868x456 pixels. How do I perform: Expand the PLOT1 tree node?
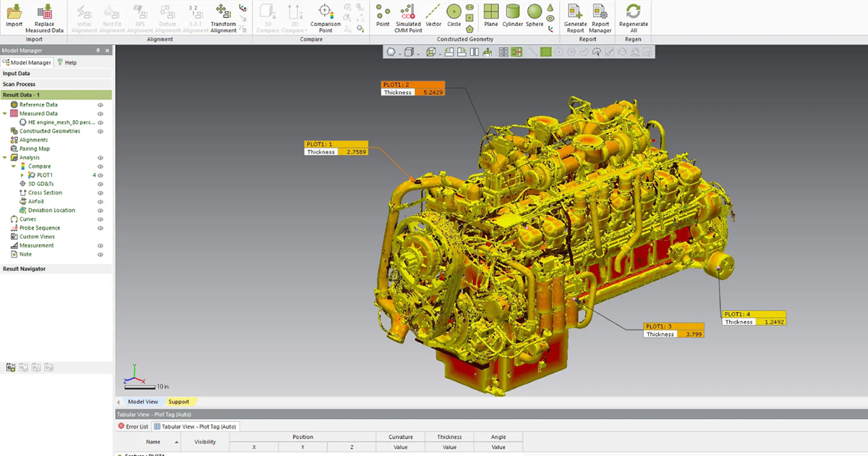[22, 175]
